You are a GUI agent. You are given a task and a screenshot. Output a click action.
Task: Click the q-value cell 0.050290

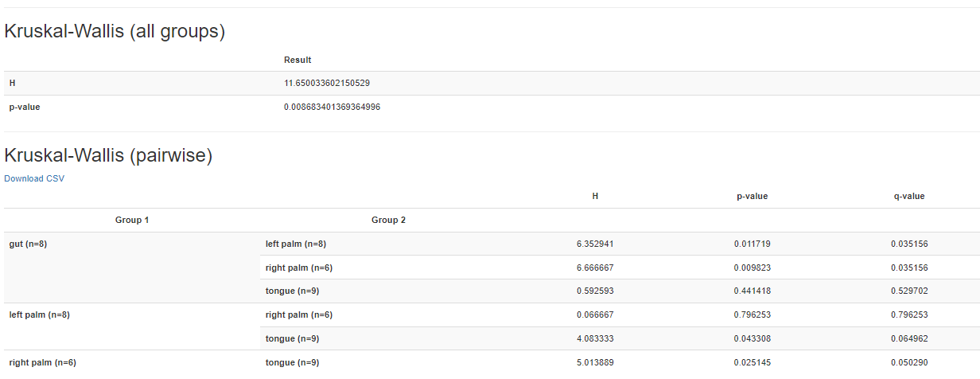click(x=908, y=362)
